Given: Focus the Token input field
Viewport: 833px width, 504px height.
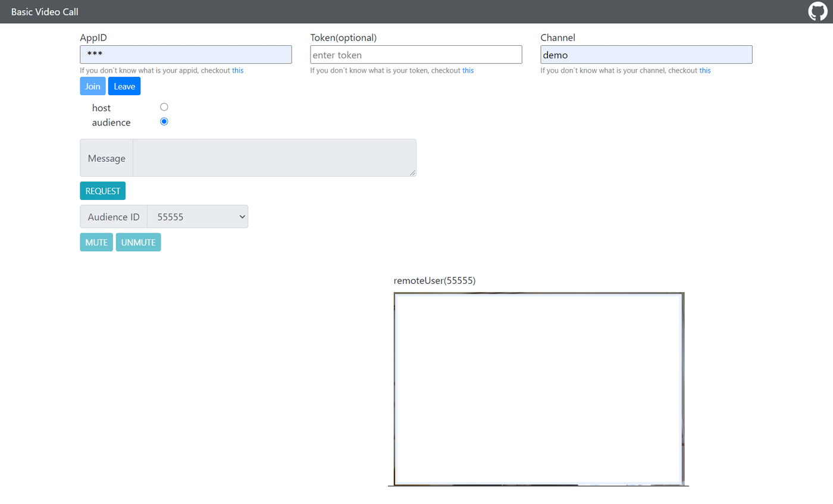Looking at the screenshot, I should pyautogui.click(x=416, y=55).
